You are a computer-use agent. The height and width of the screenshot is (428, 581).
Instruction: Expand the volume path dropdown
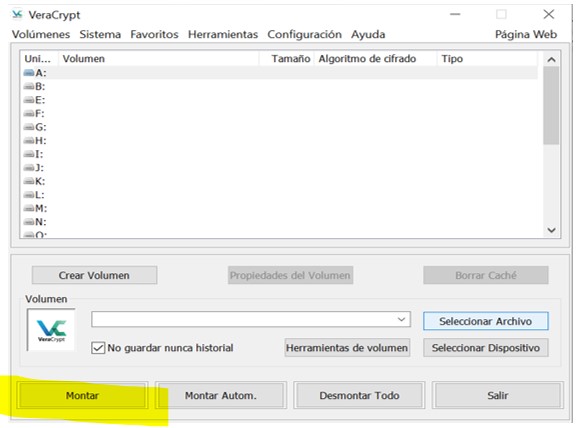(x=401, y=319)
